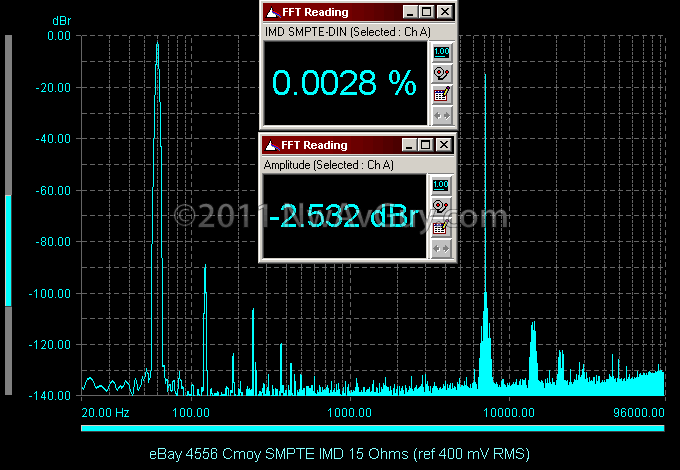Click the -140.00 vertical axis label
Image resolution: width=680 pixels, height=470 pixels.
[49, 395]
